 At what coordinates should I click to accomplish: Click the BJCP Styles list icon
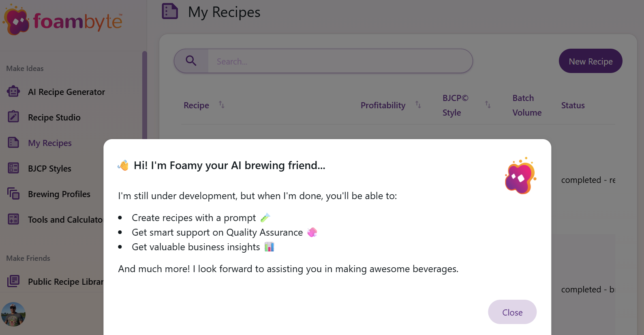click(x=13, y=168)
